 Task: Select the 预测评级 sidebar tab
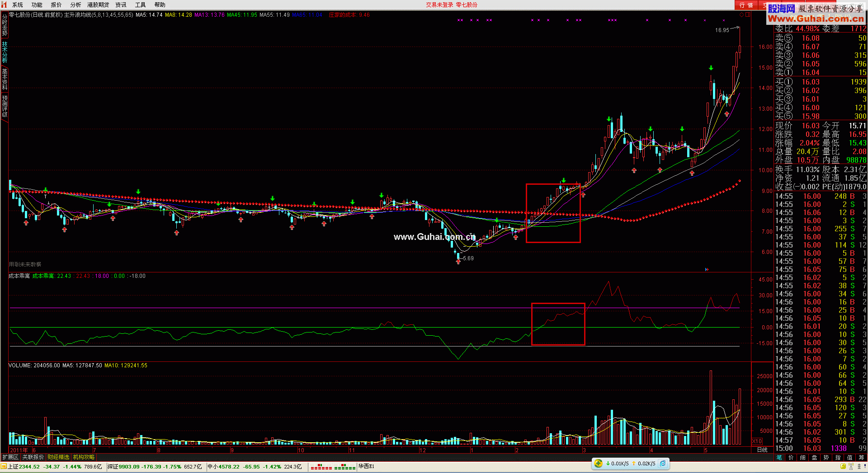(x=5, y=106)
